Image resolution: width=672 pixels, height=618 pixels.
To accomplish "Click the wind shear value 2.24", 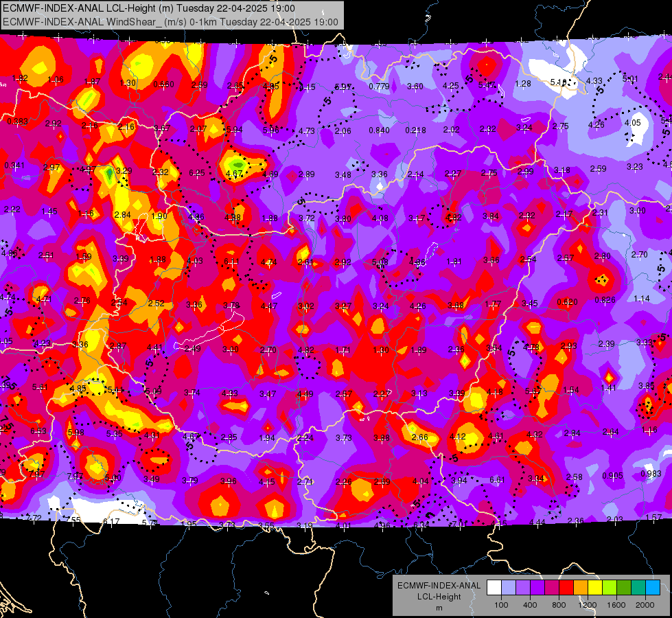I will 305,438.
